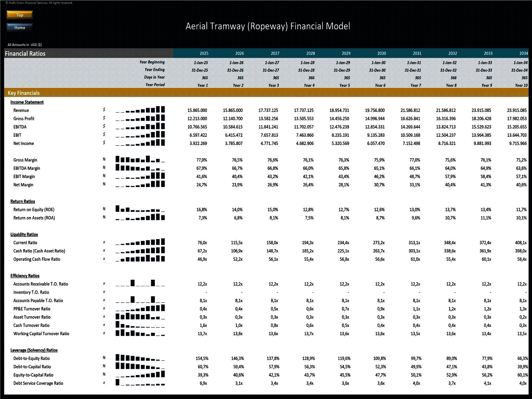This screenshot has height=399, width=532.
Task: Click the Inventory T.O. Ratio label
Action: 31,292
